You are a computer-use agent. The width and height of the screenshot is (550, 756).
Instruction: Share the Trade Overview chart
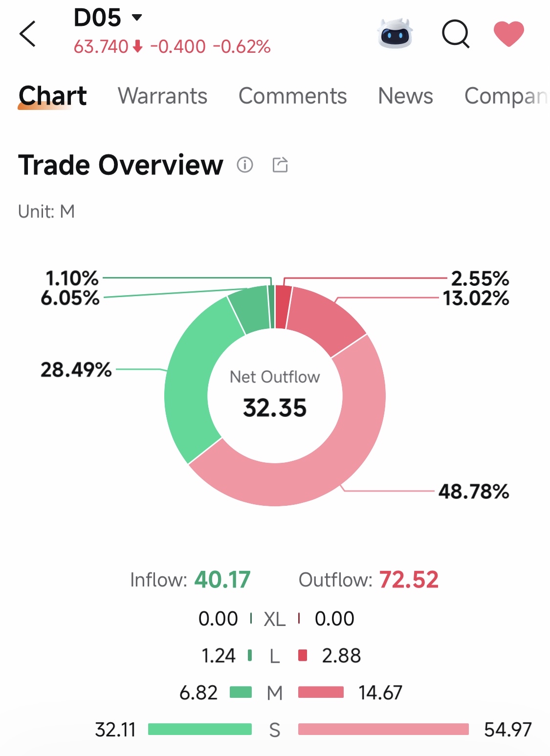(280, 165)
